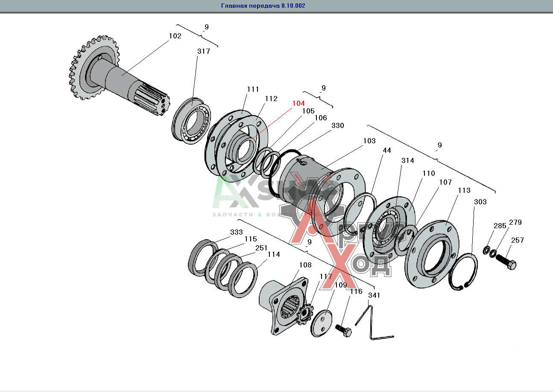Select part label 108
The height and width of the screenshot is (392, 553).
(305, 265)
